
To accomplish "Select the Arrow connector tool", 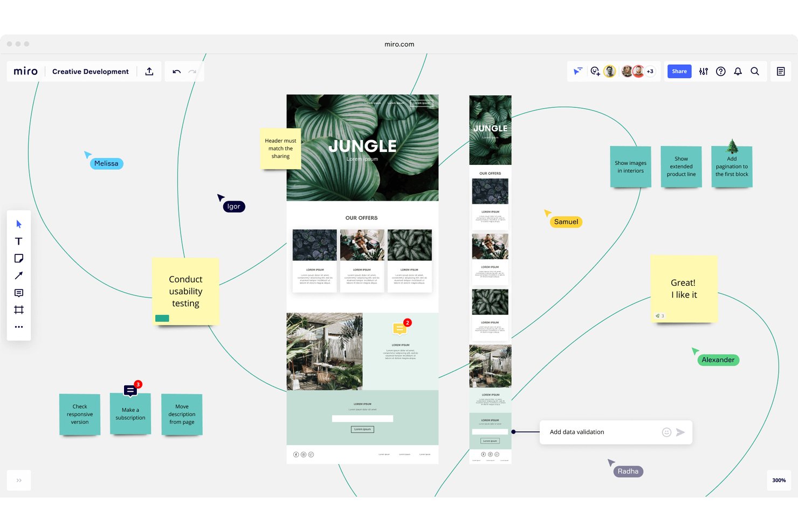I will (x=19, y=275).
